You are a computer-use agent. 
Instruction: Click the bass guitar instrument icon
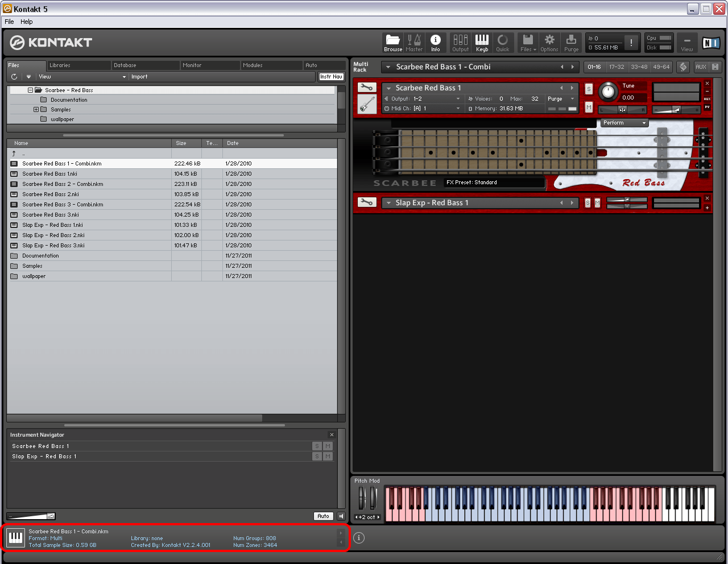[367, 104]
